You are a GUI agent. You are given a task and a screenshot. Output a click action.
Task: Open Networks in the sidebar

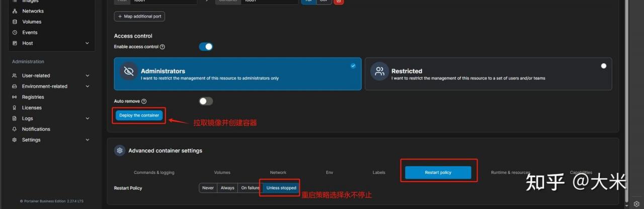33,11
